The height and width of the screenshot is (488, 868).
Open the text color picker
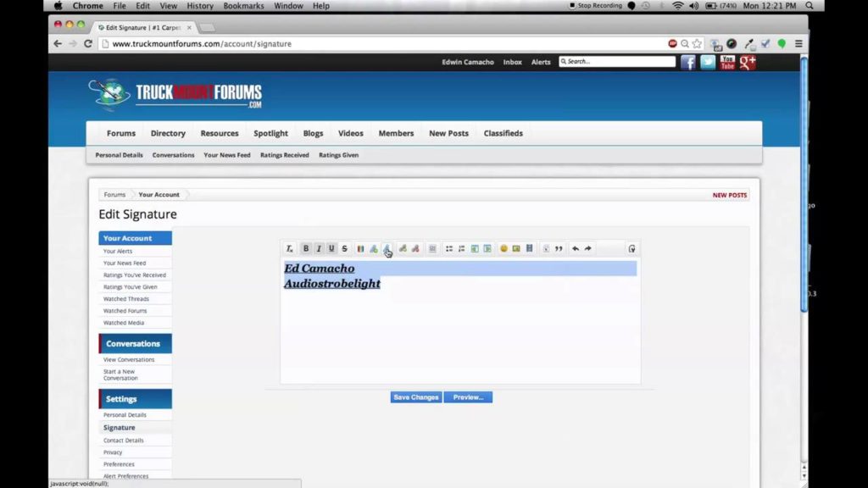click(x=360, y=249)
